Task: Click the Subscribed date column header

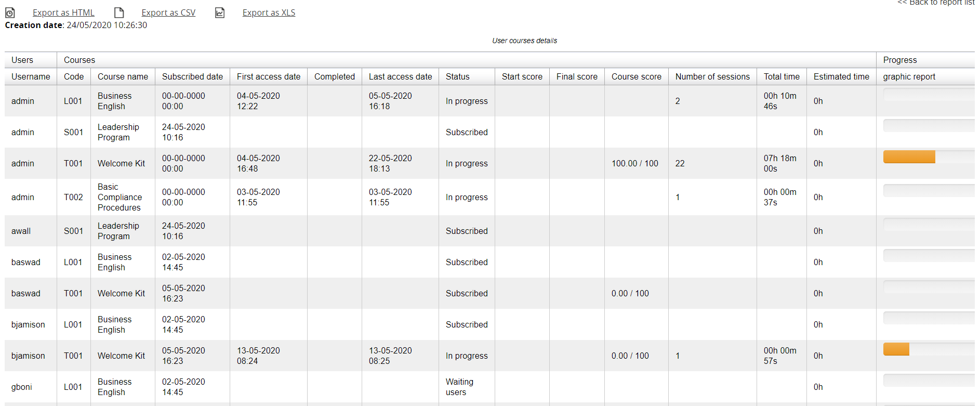Action: click(x=192, y=76)
